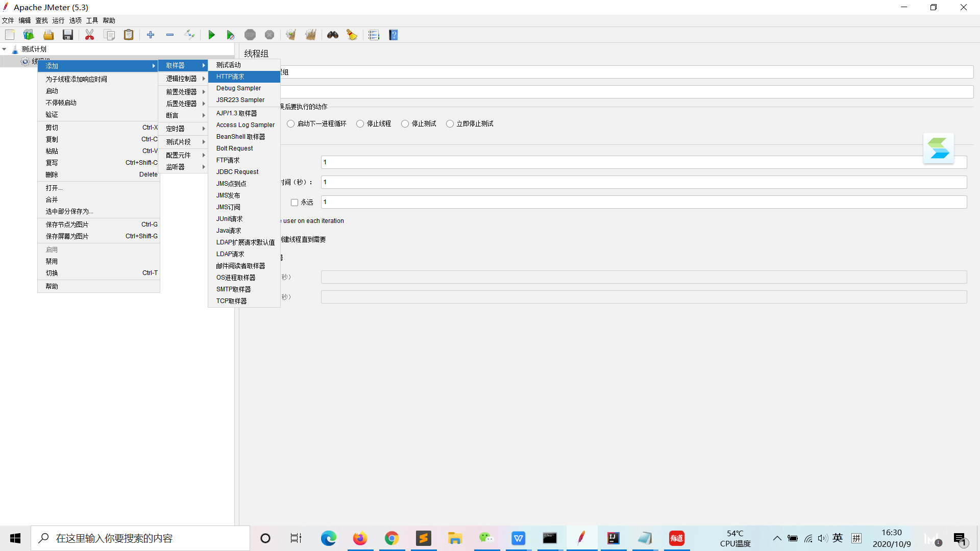Start the test with green play icon
Image resolution: width=980 pixels, height=551 pixels.
point(211,35)
